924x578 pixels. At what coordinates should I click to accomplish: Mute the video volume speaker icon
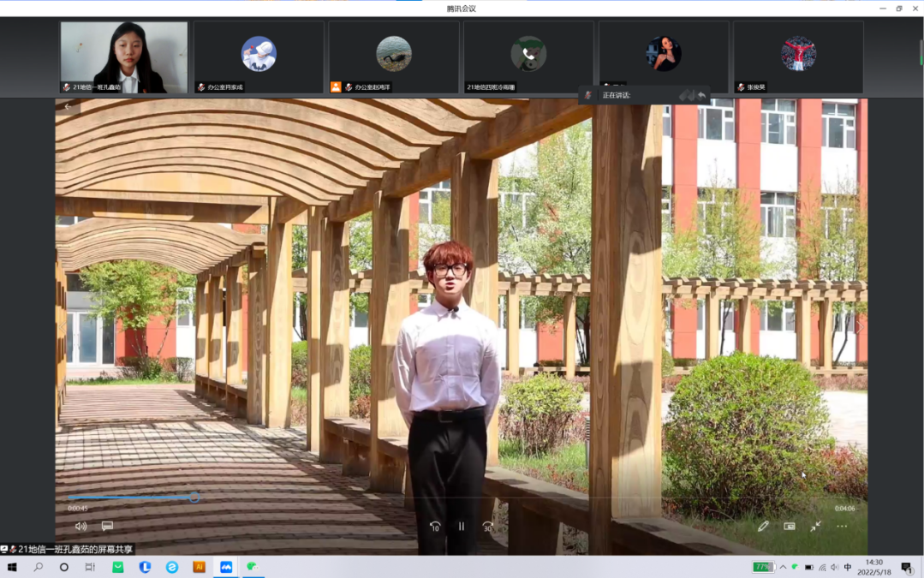(x=80, y=526)
